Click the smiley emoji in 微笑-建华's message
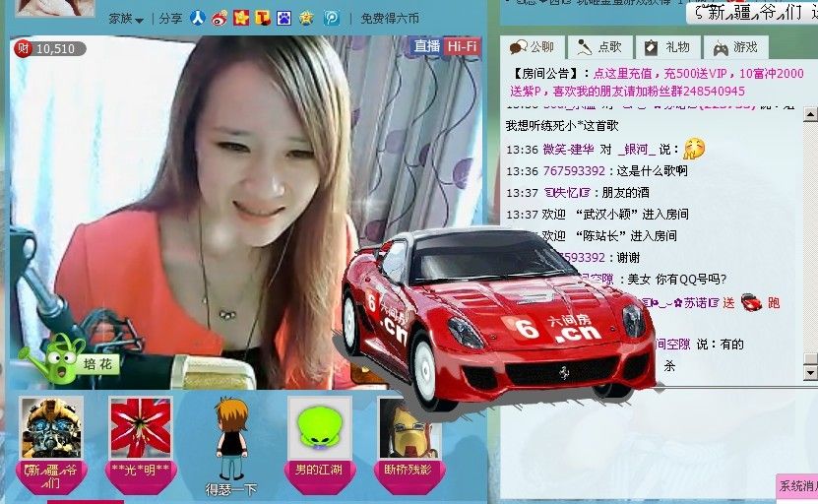Image resolution: width=818 pixels, height=504 pixels. [x=694, y=149]
